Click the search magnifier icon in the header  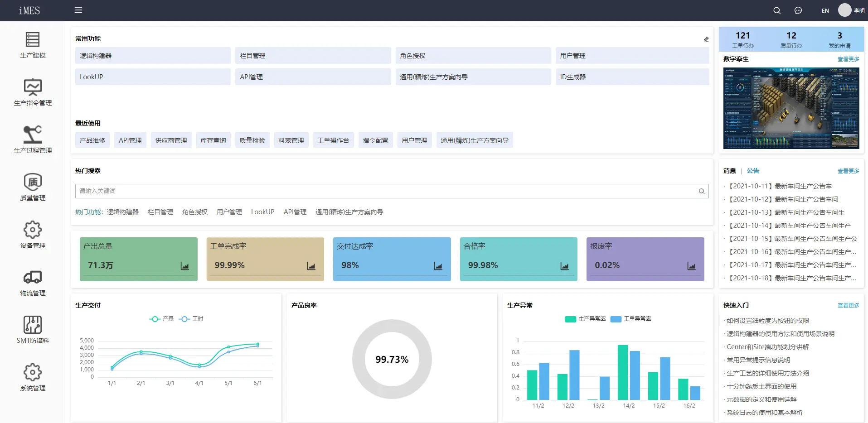(777, 10)
